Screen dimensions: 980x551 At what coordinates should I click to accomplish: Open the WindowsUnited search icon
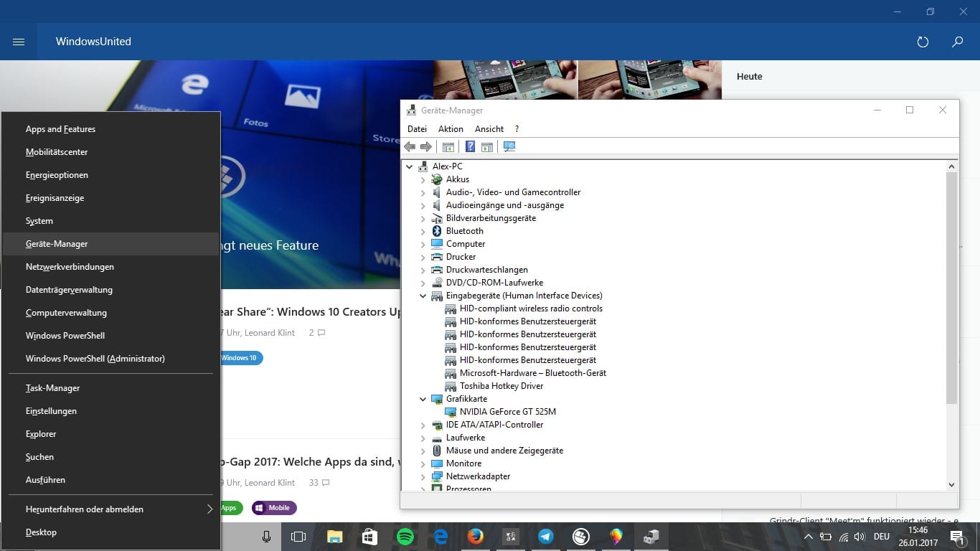957,42
